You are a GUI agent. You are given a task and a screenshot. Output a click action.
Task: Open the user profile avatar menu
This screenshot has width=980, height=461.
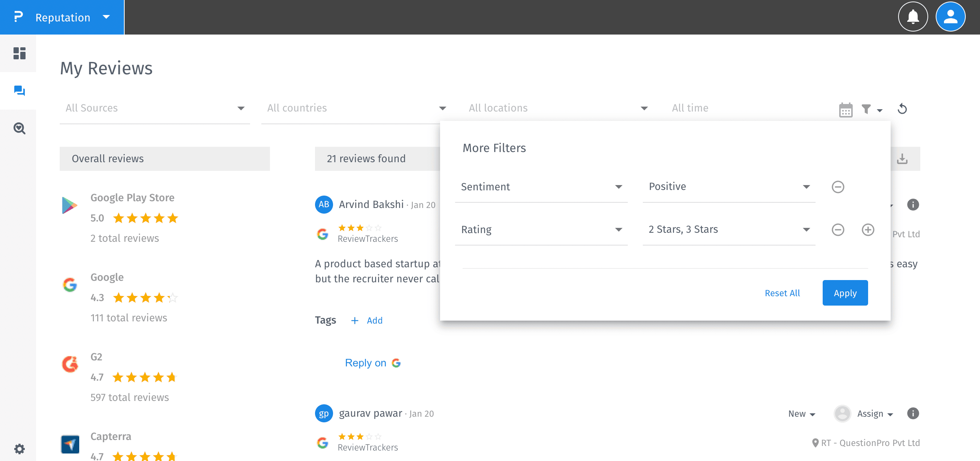click(x=950, y=17)
